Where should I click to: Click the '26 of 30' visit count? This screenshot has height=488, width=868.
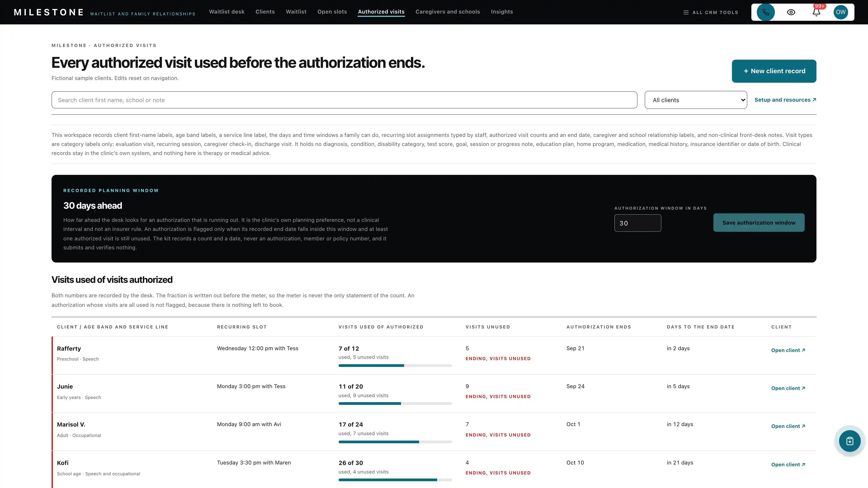[x=351, y=463]
